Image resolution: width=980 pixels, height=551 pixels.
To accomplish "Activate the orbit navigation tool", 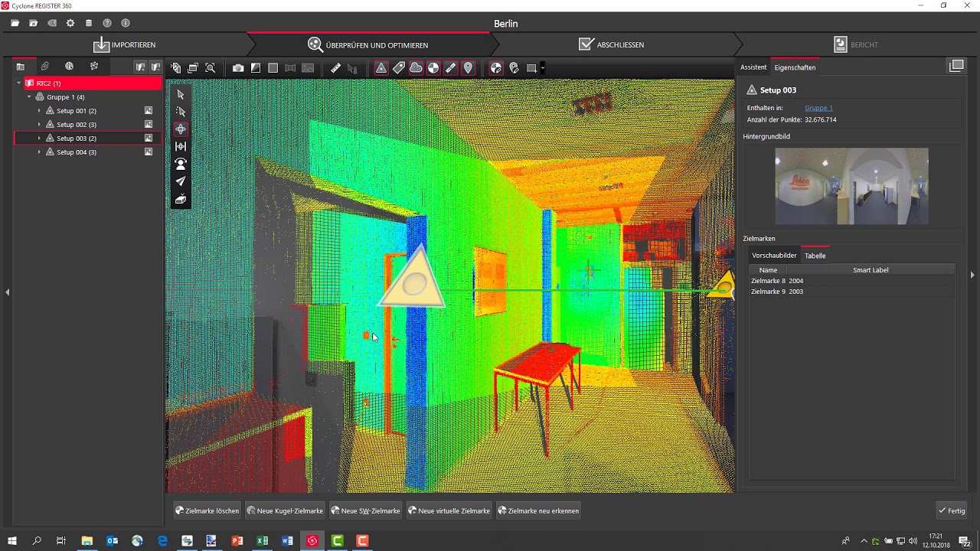I will [181, 129].
